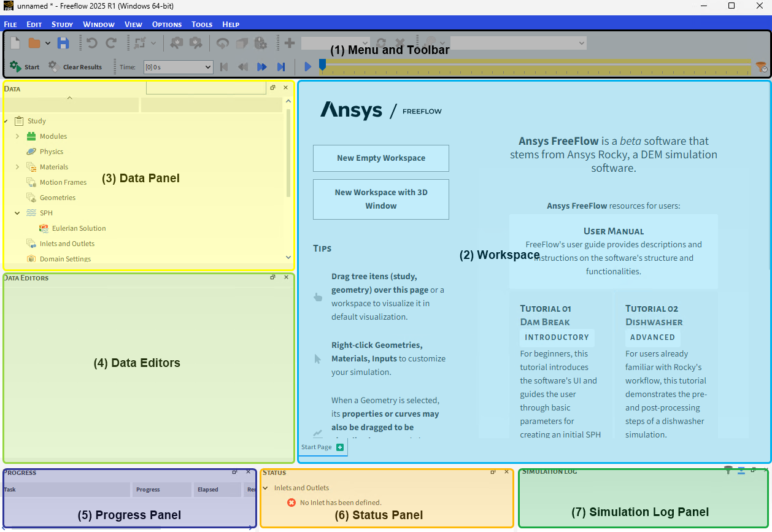Click the green Modules icon
Image resolution: width=772 pixels, height=532 pixels.
(x=31, y=136)
